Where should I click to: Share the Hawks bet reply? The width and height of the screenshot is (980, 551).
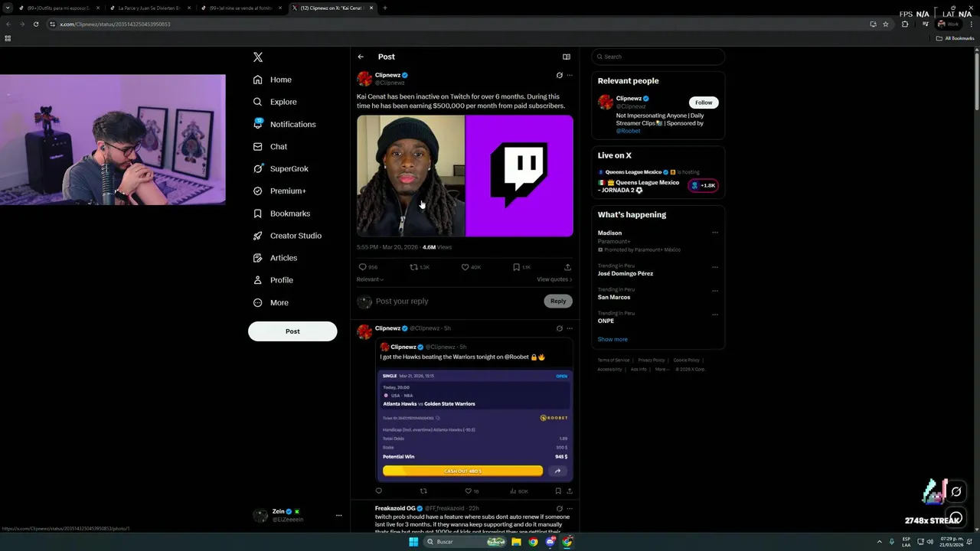pos(569,491)
